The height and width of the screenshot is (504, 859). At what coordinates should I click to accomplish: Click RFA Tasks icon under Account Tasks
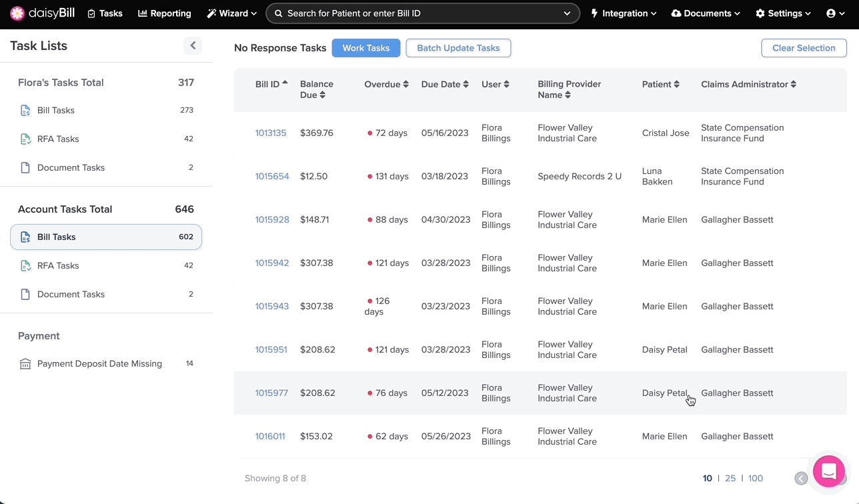[25, 266]
